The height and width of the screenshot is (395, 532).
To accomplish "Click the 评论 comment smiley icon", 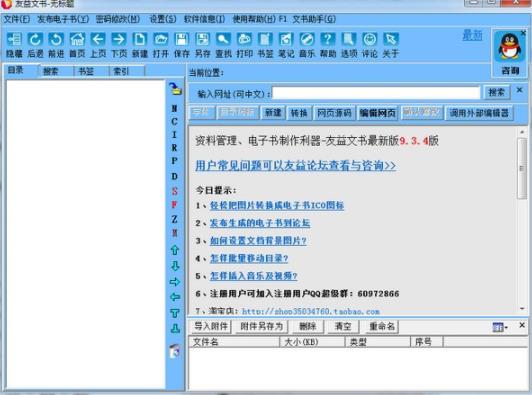I will coord(369,40).
